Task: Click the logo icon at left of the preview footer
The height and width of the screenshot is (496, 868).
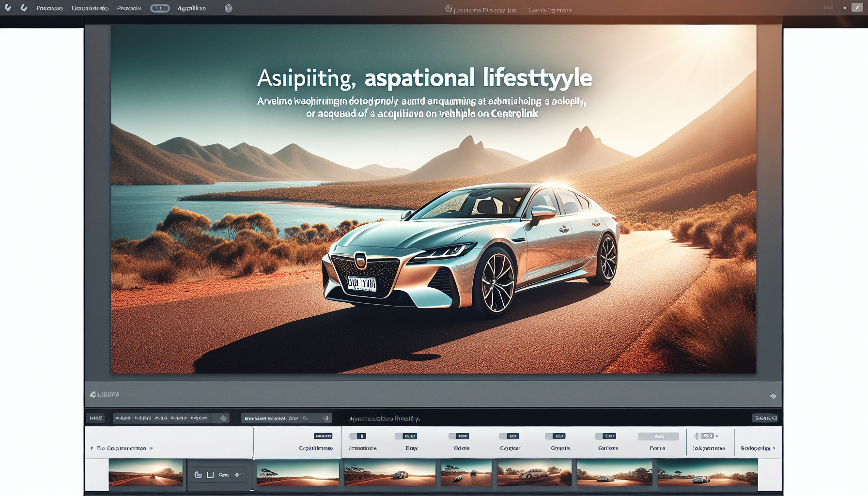Action: pos(93,395)
